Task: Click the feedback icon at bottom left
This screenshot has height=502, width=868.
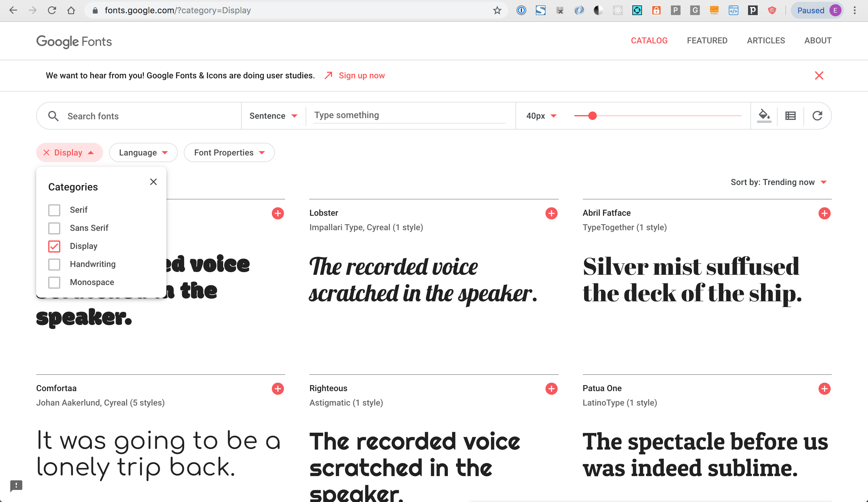Action: pos(16,486)
